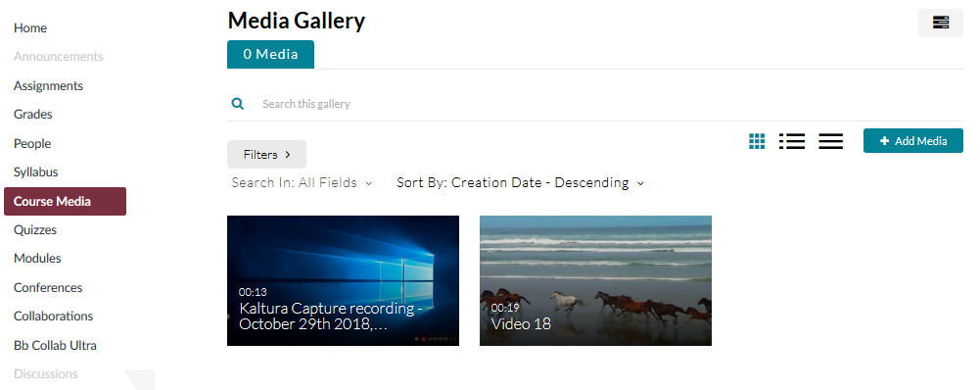Go to Home in course navigation

pyautogui.click(x=30, y=28)
